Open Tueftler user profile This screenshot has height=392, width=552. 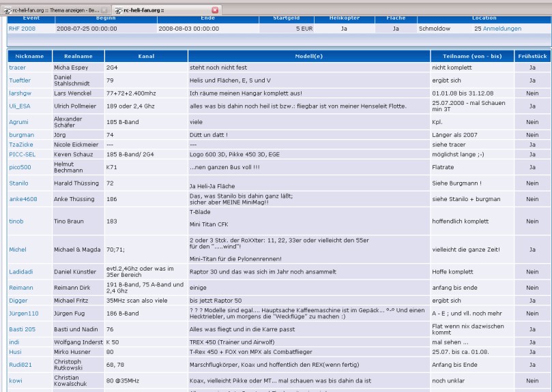pos(20,80)
